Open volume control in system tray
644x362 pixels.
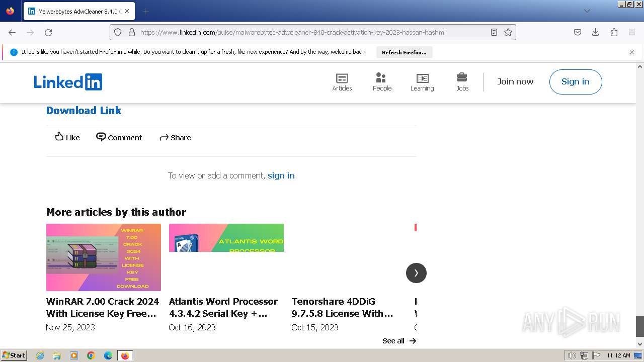point(572,355)
